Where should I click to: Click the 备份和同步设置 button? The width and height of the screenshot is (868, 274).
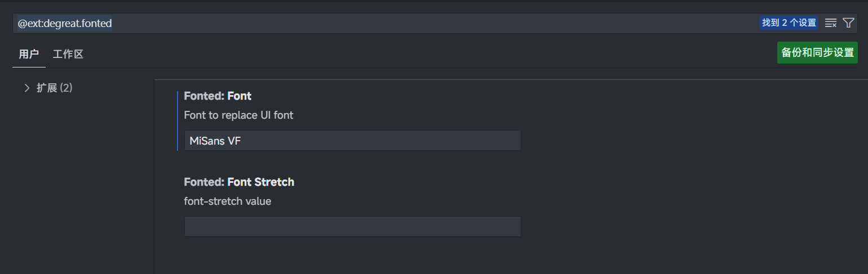(x=817, y=53)
